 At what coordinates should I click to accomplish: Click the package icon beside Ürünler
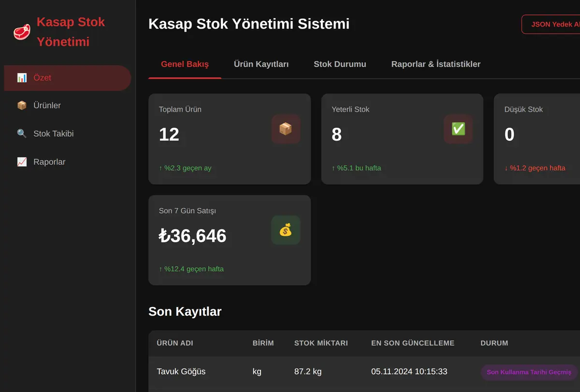[22, 105]
